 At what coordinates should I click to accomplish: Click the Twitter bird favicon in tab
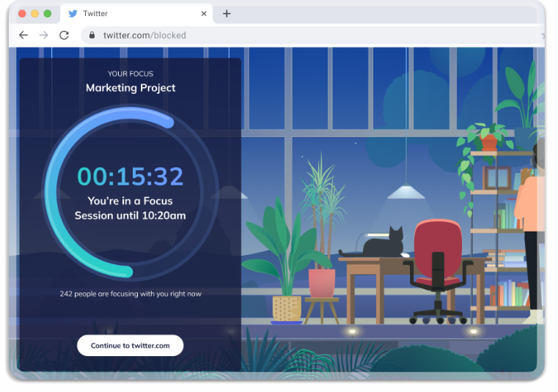point(73,13)
